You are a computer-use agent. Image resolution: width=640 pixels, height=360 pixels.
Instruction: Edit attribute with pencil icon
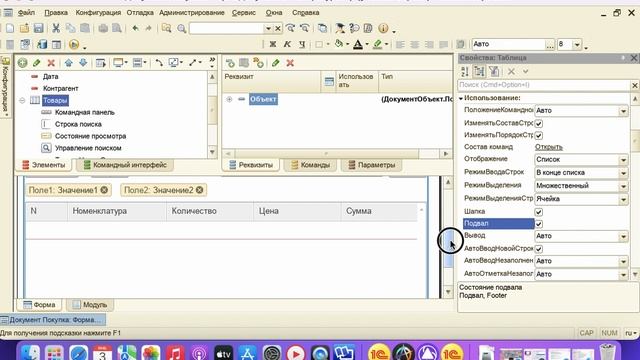[276, 63]
